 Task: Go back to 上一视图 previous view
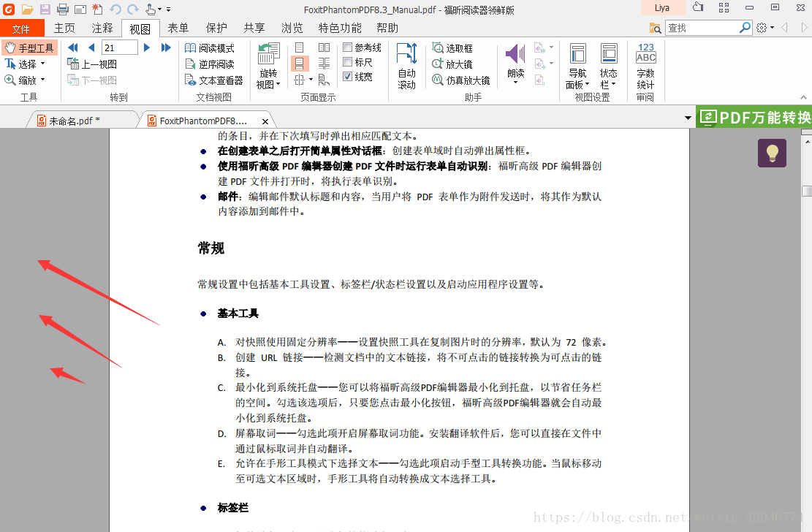(92, 64)
